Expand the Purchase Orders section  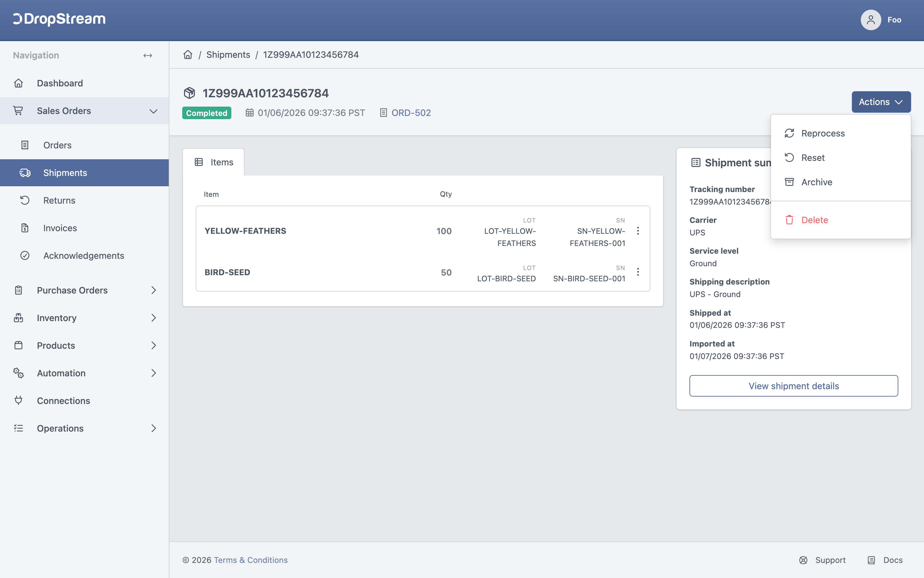[x=153, y=291]
